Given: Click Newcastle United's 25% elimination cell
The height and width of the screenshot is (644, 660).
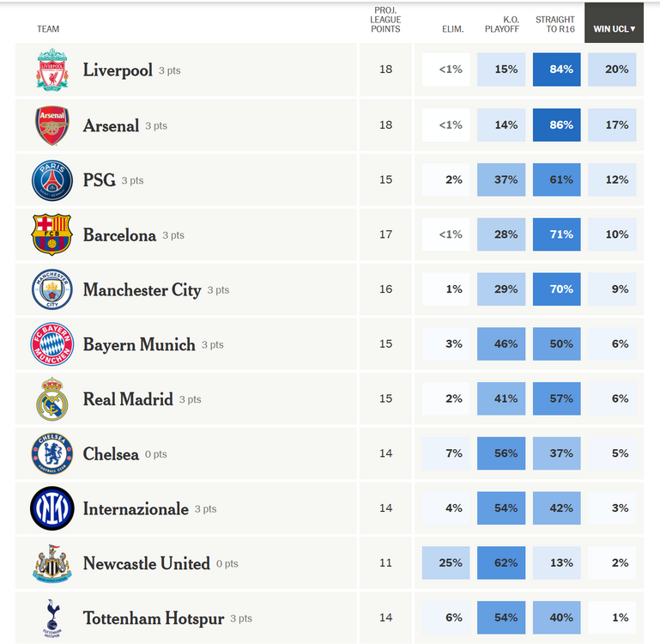Looking at the screenshot, I should [446, 563].
